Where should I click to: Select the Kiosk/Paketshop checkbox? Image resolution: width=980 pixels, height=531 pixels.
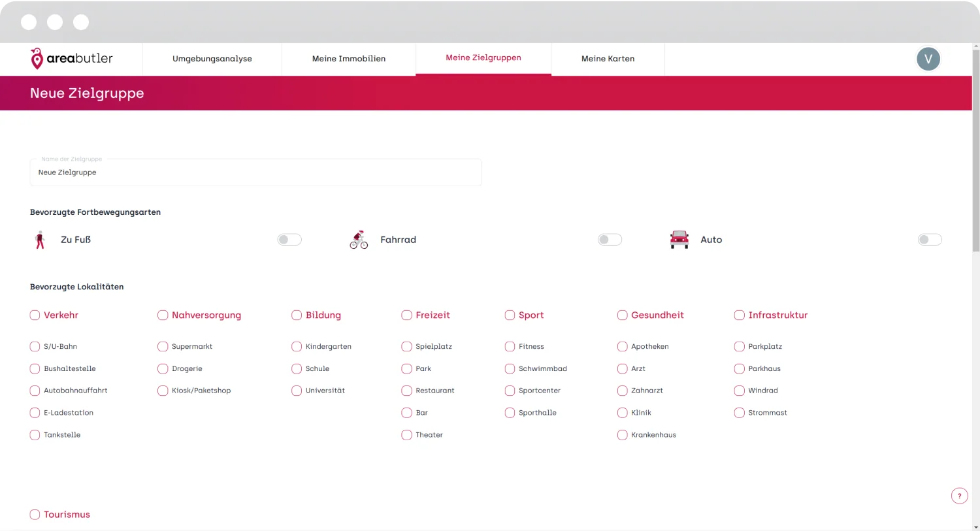click(x=163, y=391)
